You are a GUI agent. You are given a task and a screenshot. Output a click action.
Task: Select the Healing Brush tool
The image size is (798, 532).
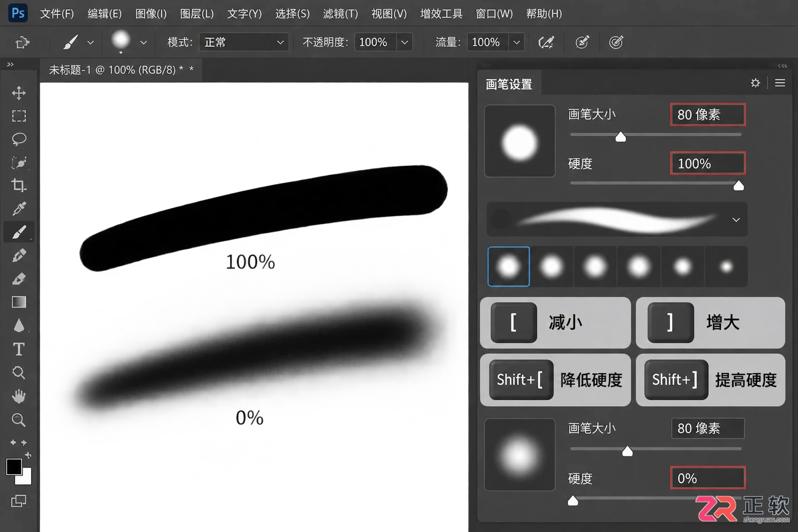(x=19, y=255)
